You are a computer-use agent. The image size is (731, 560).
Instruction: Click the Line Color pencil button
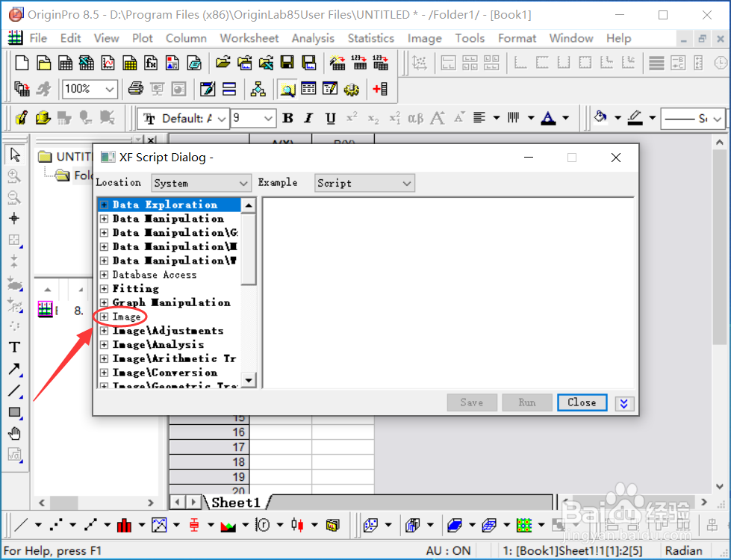point(635,117)
